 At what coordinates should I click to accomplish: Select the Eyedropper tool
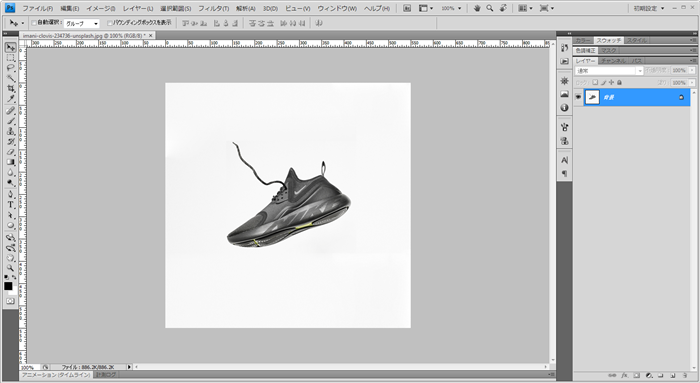click(x=11, y=99)
